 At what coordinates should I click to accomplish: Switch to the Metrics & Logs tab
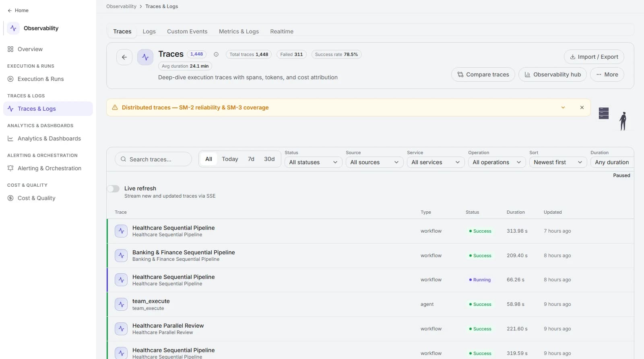pyautogui.click(x=239, y=31)
